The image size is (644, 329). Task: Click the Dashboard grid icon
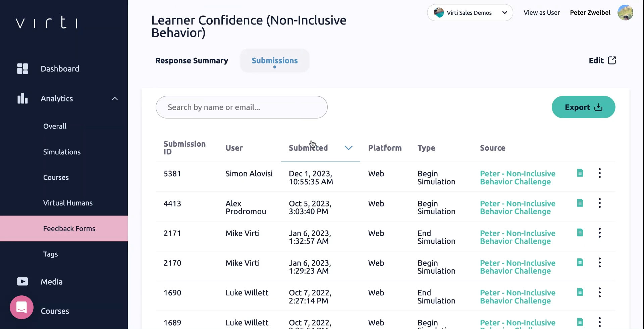pos(22,69)
